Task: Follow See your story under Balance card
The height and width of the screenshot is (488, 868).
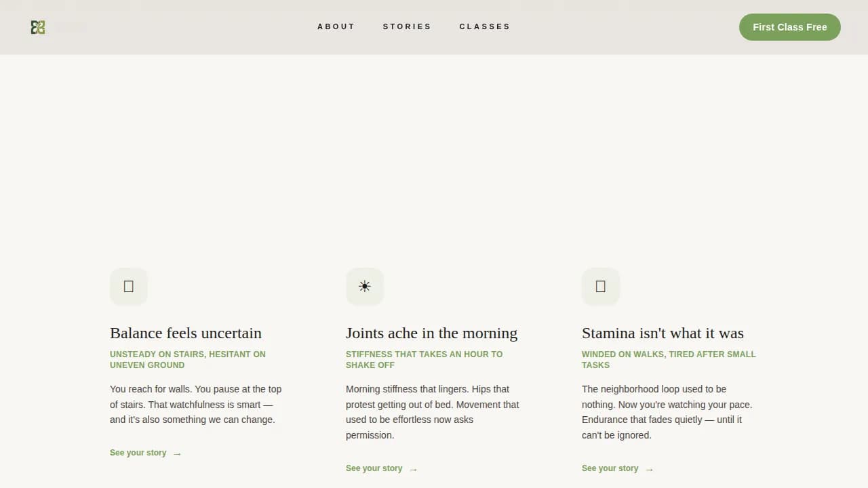Action: (138, 453)
